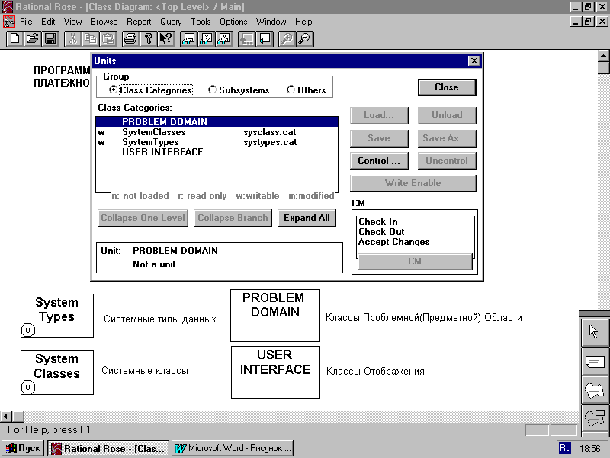This screenshot has width=610, height=458.
Task: Click the horizontal scrollbar left arrow
Action: pos(7,415)
